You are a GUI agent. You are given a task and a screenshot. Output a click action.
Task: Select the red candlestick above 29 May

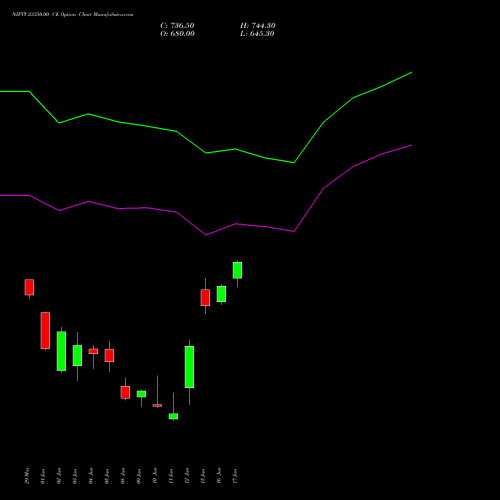[29, 287]
